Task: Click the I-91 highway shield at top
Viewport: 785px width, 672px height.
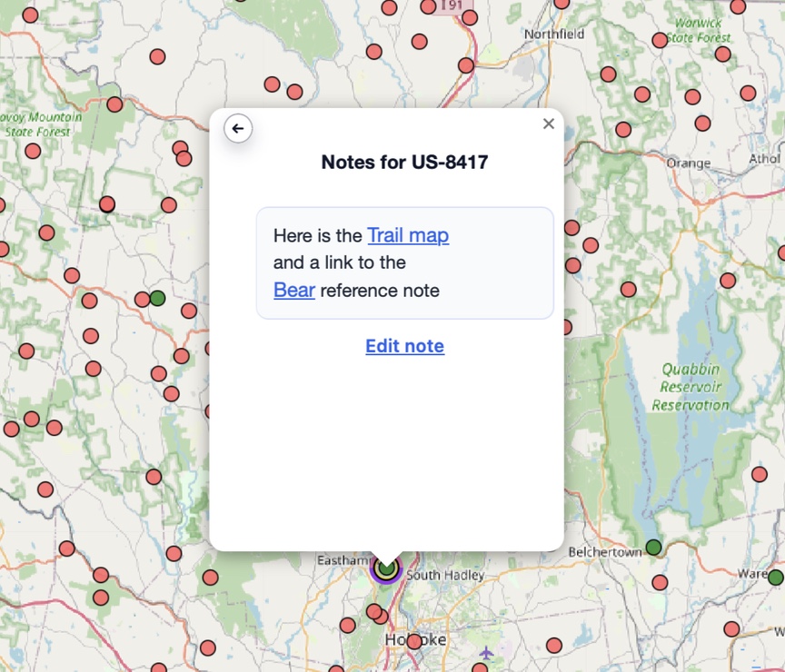Action: click(x=452, y=5)
